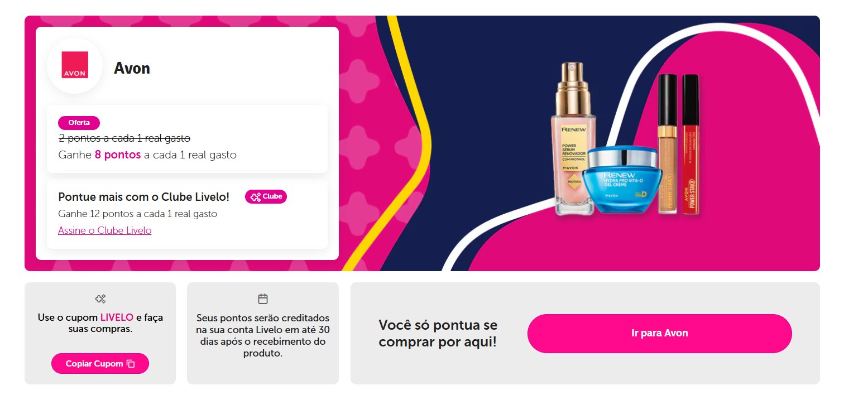
Task: Click the calendar icon above the points credit text
Action: [x=263, y=299]
